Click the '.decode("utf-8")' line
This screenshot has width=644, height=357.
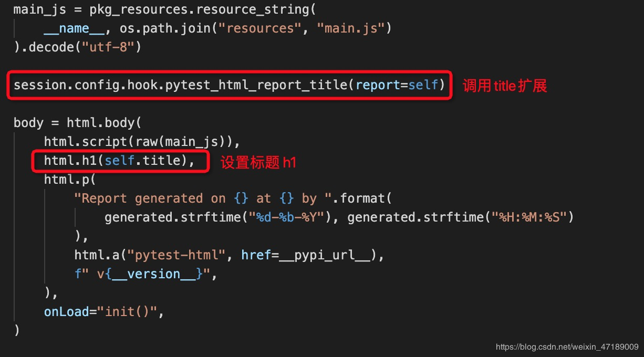[78, 47]
